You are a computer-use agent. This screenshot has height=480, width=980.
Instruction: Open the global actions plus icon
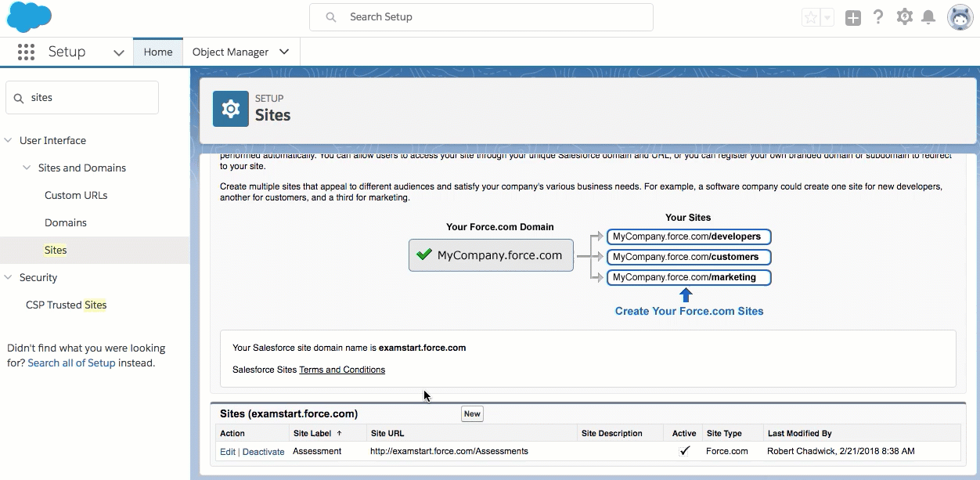pos(853,17)
